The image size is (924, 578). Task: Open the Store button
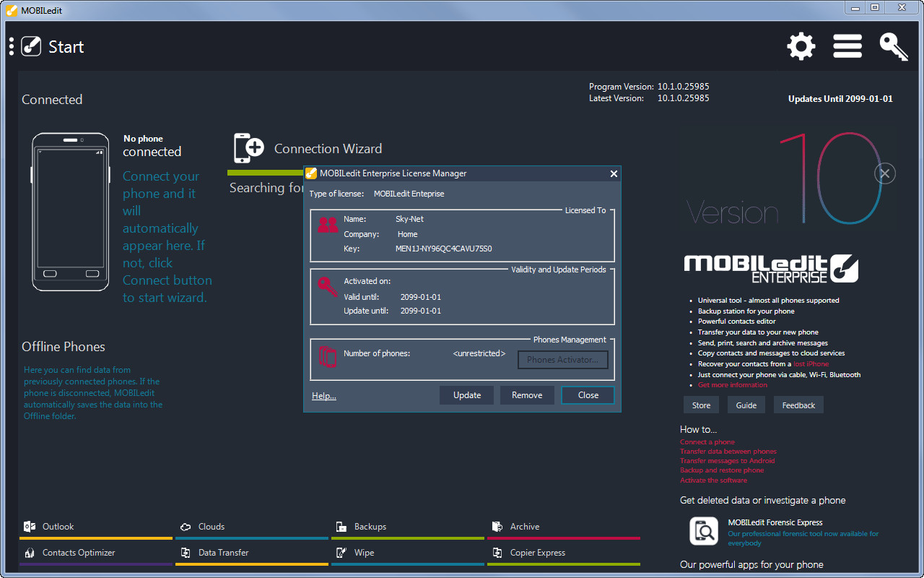[x=702, y=405]
